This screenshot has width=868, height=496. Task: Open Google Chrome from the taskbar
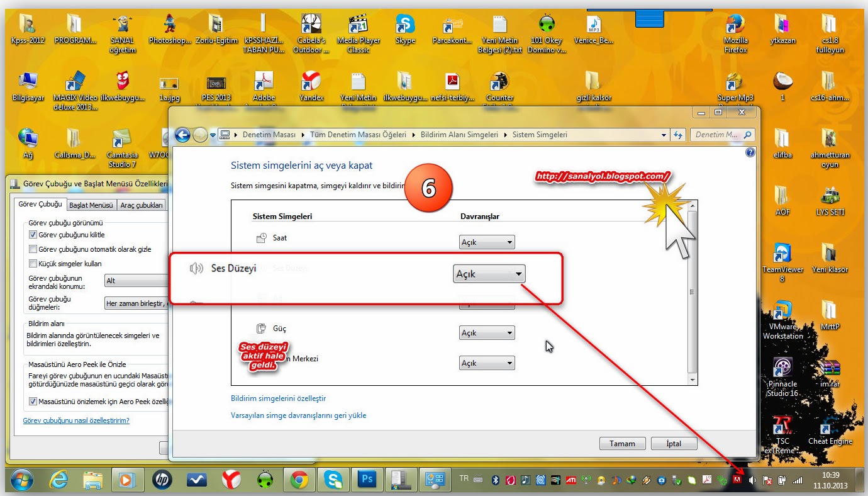point(299,480)
